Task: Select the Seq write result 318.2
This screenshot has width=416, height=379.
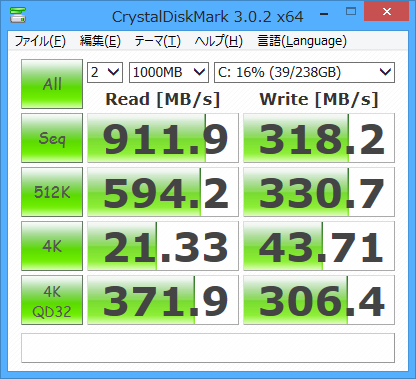Action: tap(319, 138)
